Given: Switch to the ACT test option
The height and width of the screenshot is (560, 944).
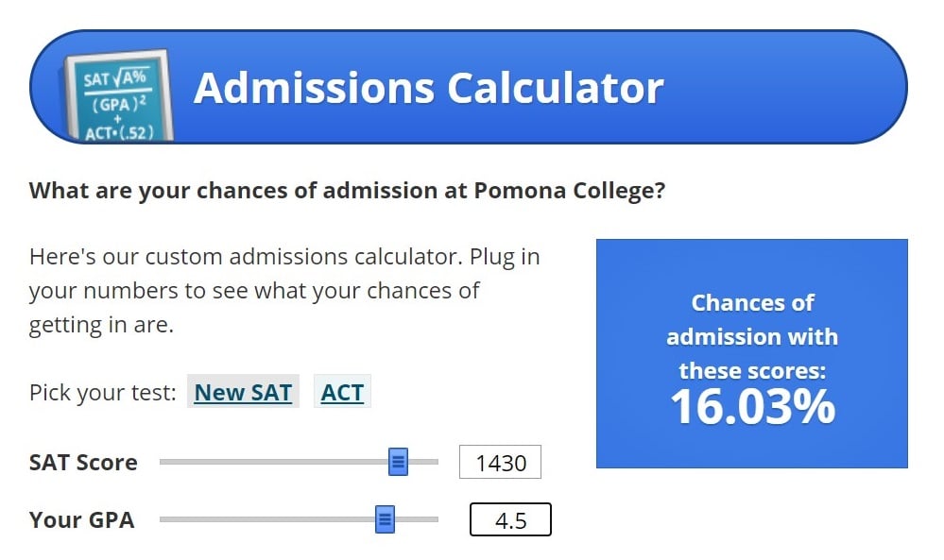Looking at the screenshot, I should (341, 393).
